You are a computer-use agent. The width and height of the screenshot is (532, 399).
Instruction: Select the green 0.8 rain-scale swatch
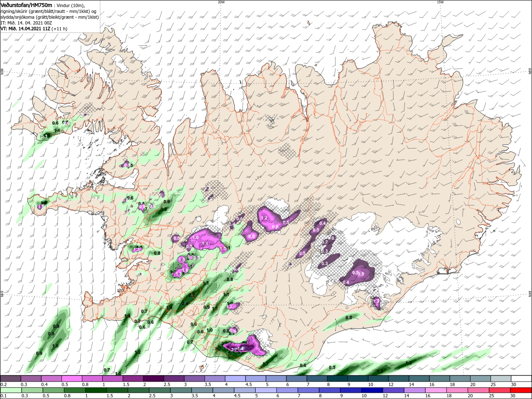74,390
